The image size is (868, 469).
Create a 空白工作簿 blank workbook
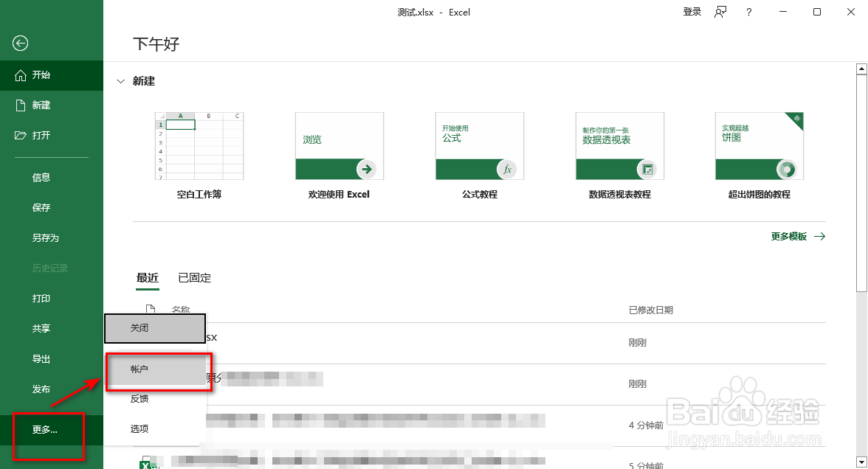[x=199, y=156]
